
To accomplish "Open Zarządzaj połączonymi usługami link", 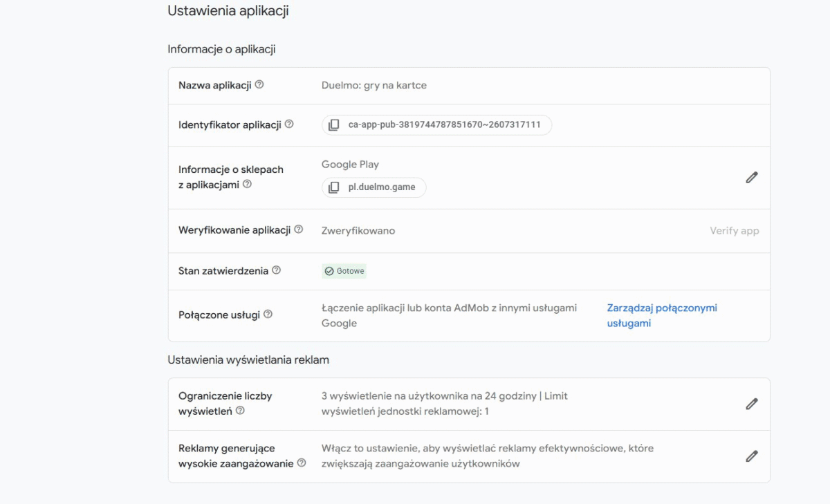I will 662,315.
